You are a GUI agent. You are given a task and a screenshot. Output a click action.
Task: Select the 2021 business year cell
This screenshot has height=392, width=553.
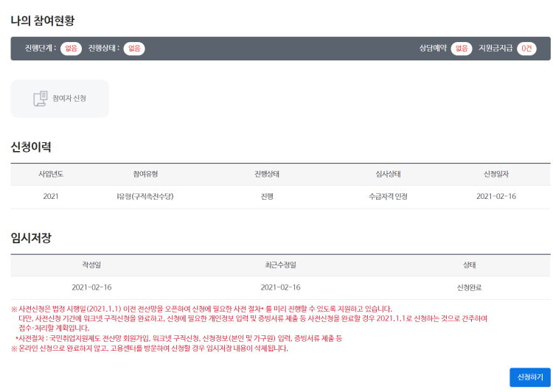coord(51,196)
